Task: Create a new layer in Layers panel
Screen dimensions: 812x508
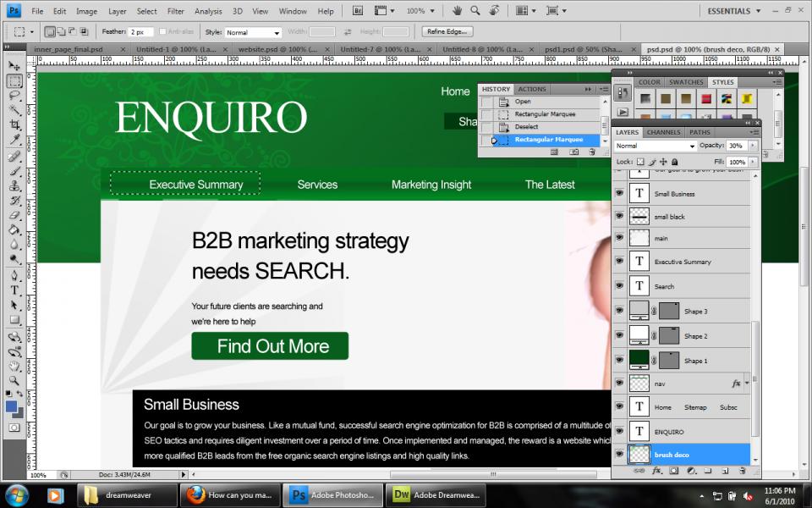Action: pos(725,471)
